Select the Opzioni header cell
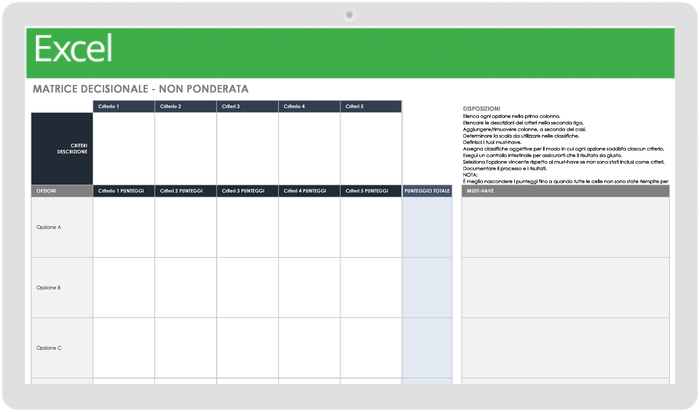Viewport: 700px width, 412px height. click(x=61, y=190)
